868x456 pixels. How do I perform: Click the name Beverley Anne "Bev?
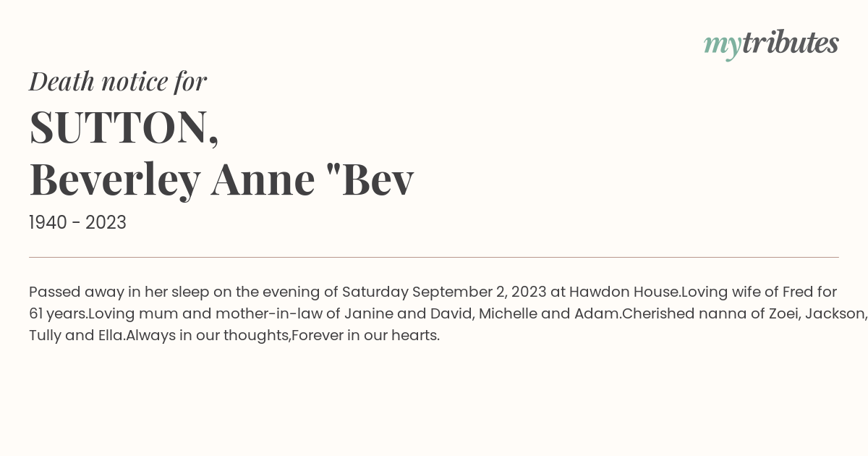pyautogui.click(x=221, y=180)
